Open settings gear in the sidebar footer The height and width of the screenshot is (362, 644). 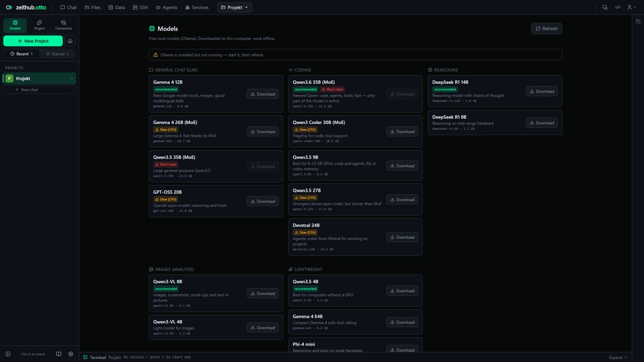(71, 354)
